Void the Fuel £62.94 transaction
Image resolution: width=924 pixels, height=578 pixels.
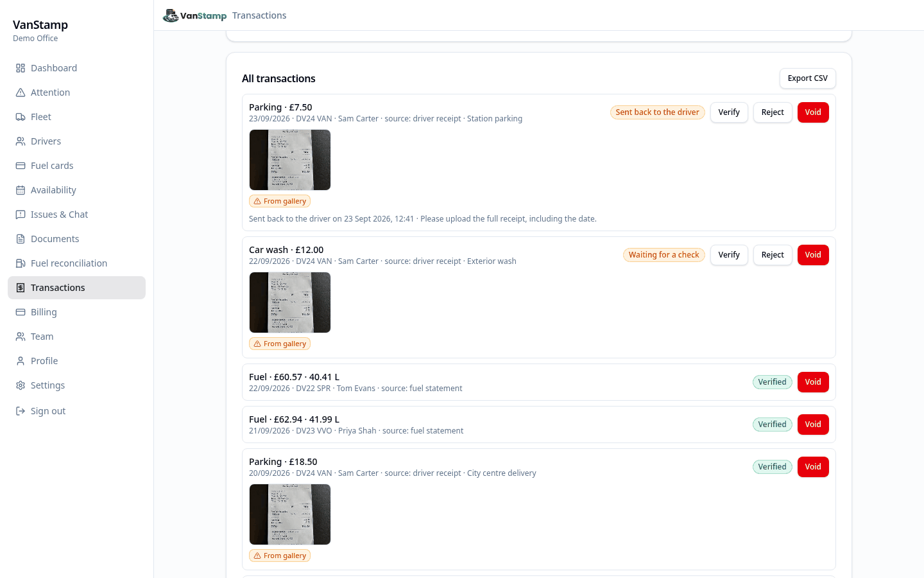813,425
